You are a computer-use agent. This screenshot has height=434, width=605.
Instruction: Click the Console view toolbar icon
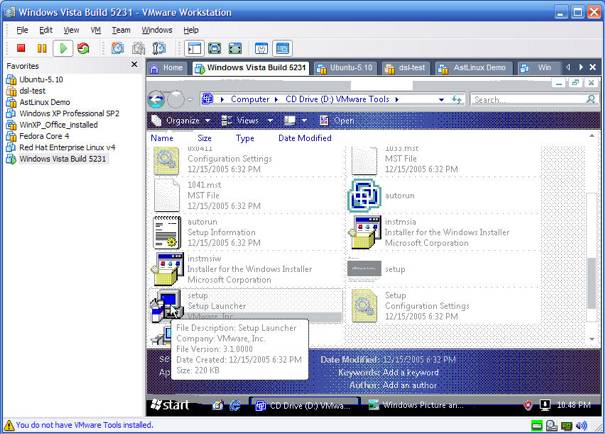coord(282,48)
